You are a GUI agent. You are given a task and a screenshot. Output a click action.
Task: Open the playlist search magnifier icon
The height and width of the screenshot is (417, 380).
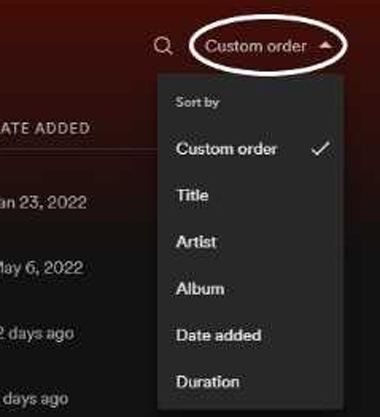point(163,46)
